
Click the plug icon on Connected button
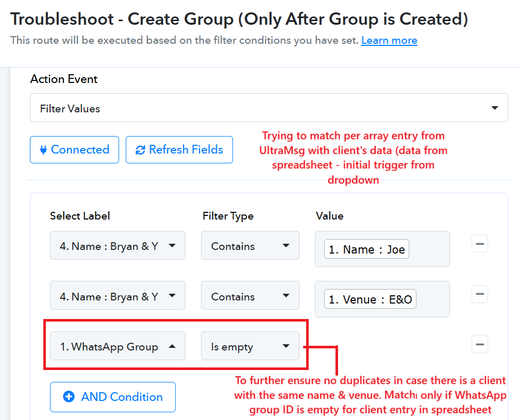43,150
